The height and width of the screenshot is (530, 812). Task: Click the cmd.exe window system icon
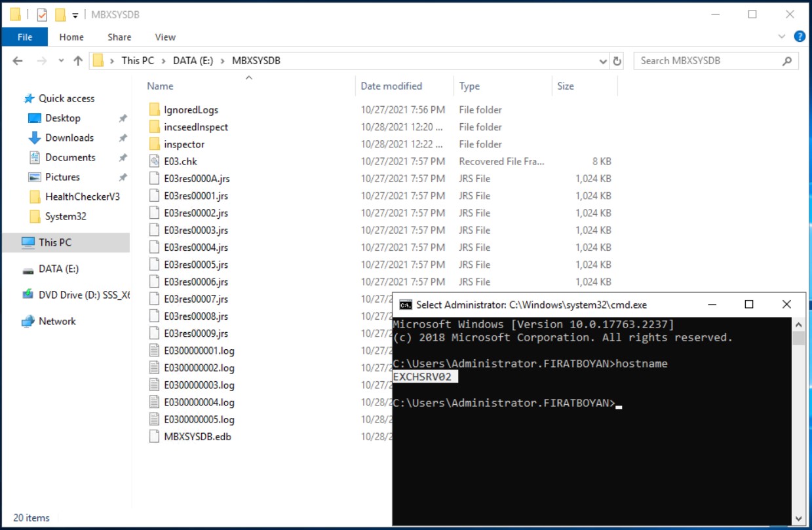(x=406, y=305)
